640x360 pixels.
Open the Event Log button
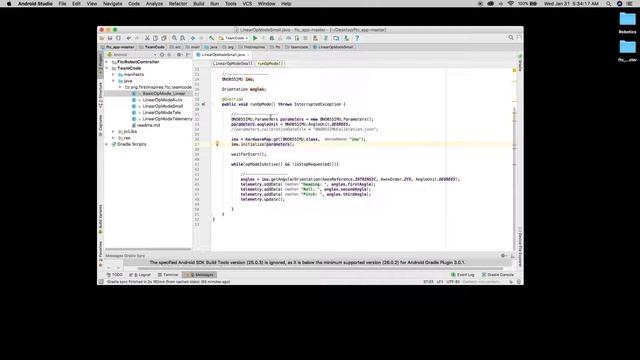(x=462, y=275)
